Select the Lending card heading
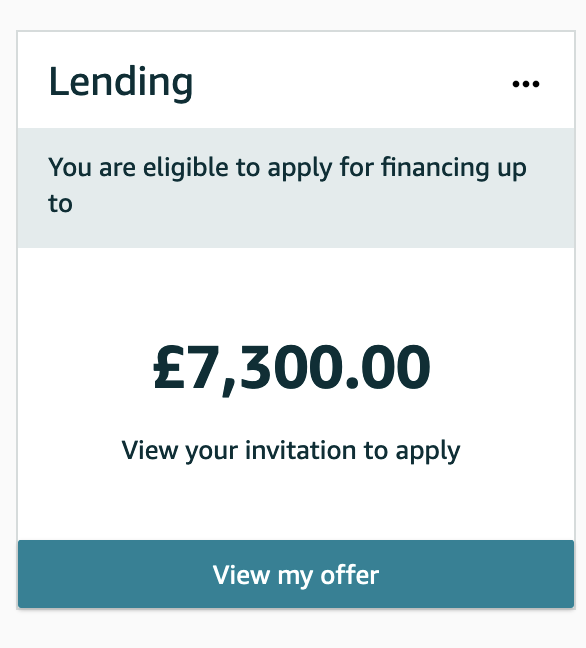This screenshot has width=586, height=648. [121, 82]
